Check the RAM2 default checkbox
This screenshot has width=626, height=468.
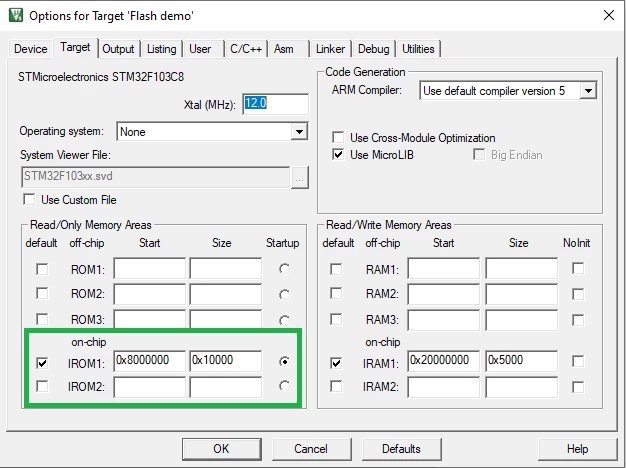(x=336, y=293)
